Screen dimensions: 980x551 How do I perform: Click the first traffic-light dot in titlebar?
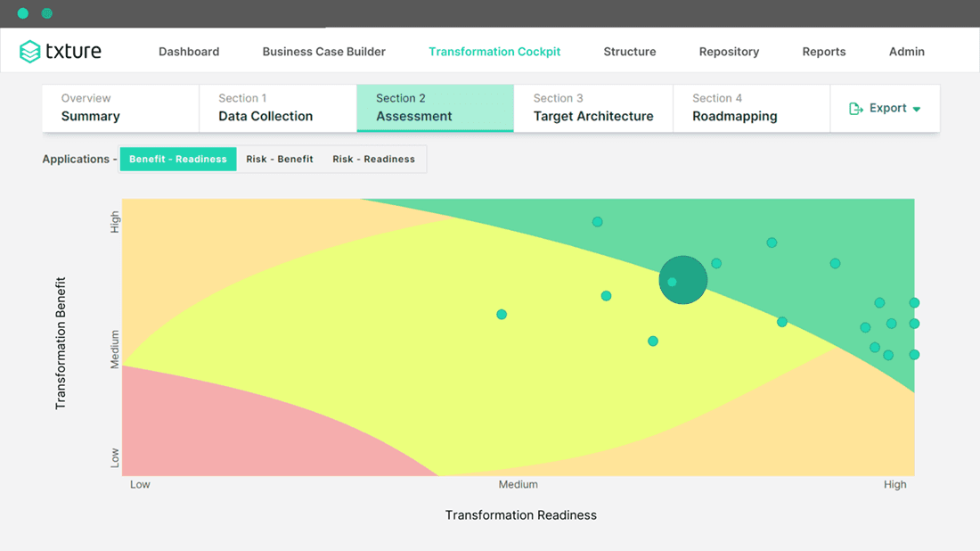[22, 13]
